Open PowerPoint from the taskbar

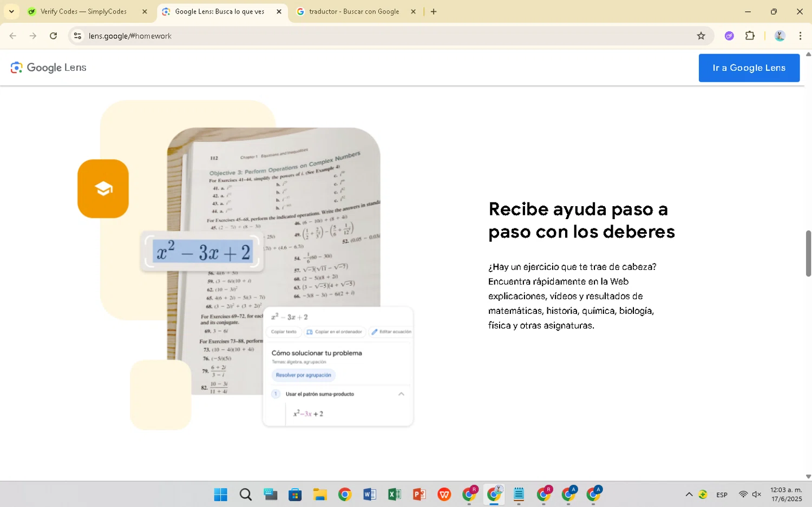point(420,495)
